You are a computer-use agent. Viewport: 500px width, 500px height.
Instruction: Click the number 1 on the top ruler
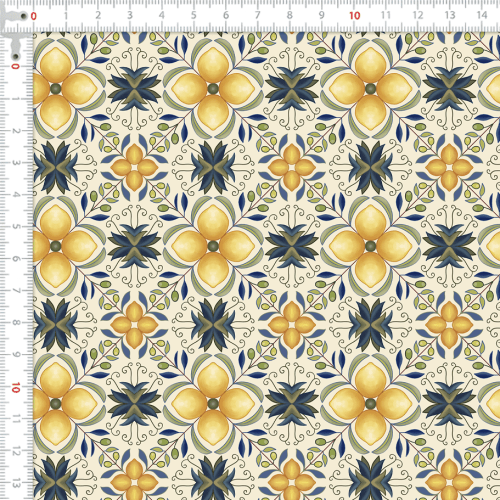pos(66,15)
